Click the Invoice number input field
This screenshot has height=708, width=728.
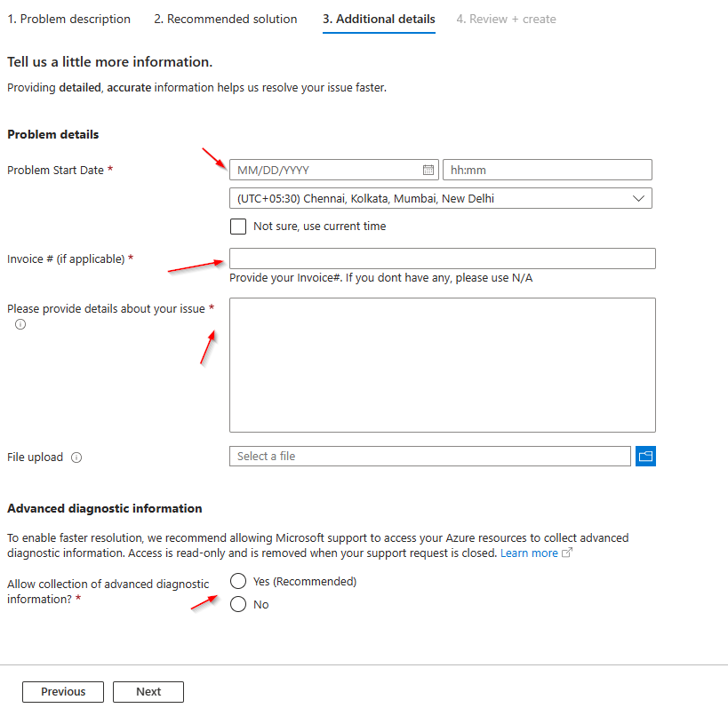tap(441, 258)
